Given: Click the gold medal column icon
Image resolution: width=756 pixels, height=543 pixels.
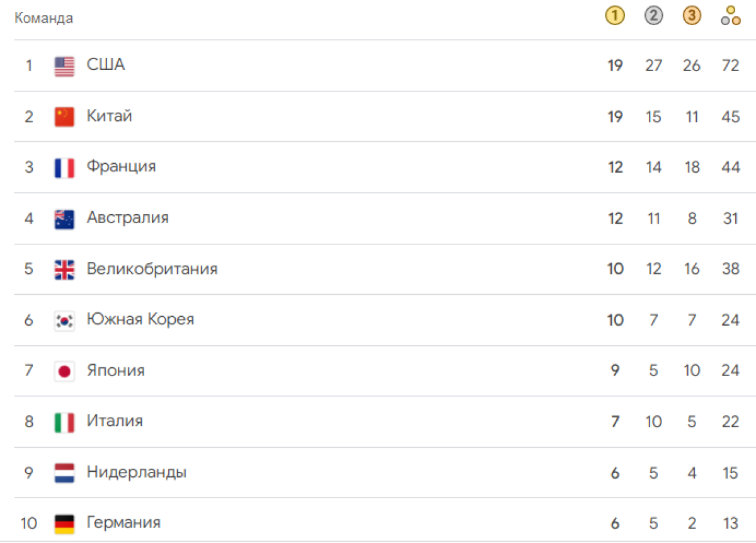Looking at the screenshot, I should (x=615, y=16).
